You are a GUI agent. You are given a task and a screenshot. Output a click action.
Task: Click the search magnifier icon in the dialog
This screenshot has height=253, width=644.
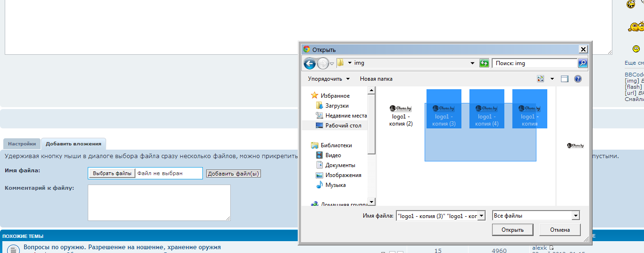[583, 63]
